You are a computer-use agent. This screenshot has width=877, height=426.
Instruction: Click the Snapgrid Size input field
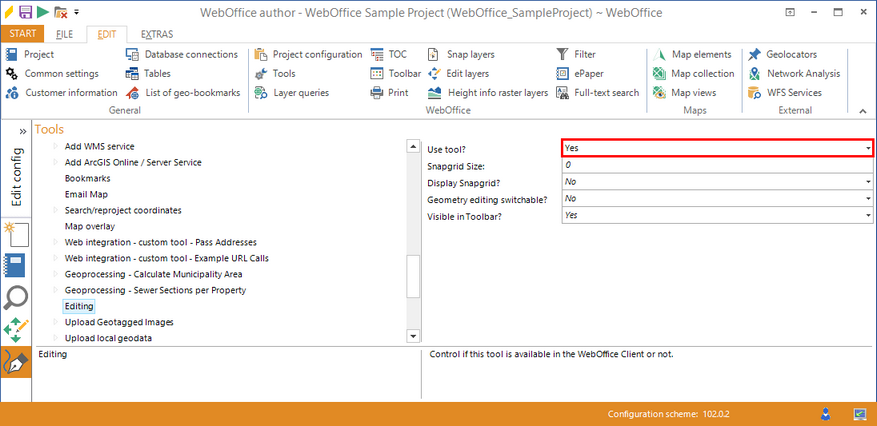click(718, 165)
